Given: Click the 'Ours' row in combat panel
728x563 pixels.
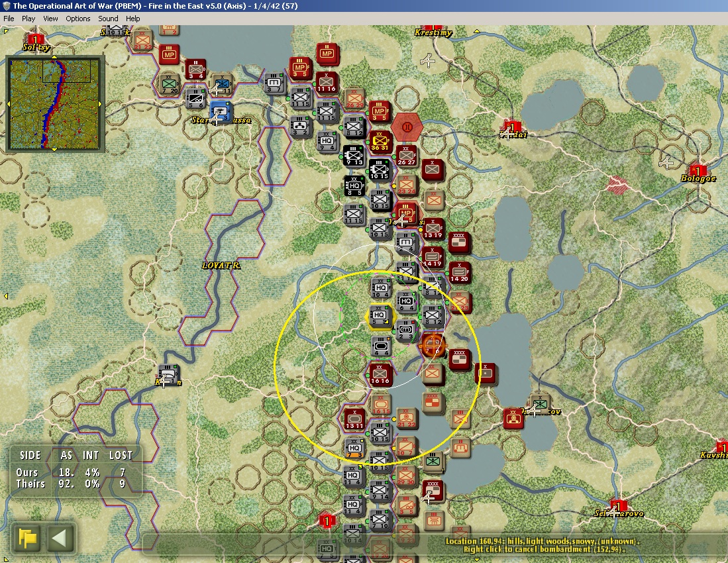Looking at the screenshot, I should coord(71,472).
